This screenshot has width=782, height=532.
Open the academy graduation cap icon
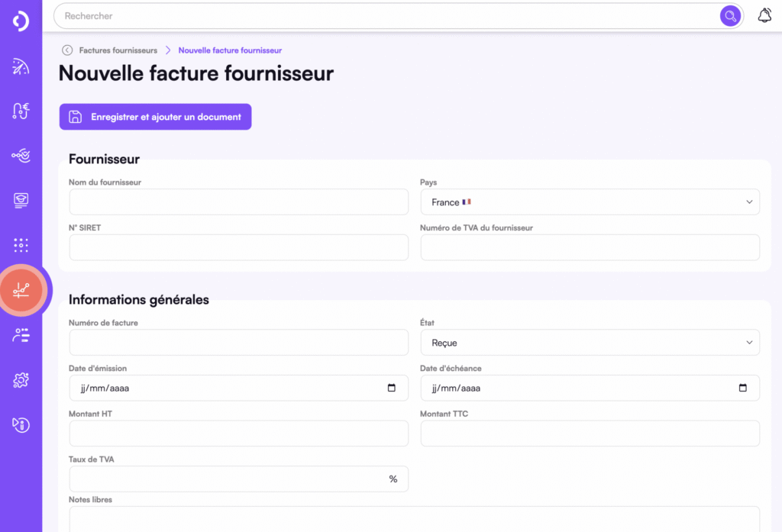pyautogui.click(x=21, y=200)
